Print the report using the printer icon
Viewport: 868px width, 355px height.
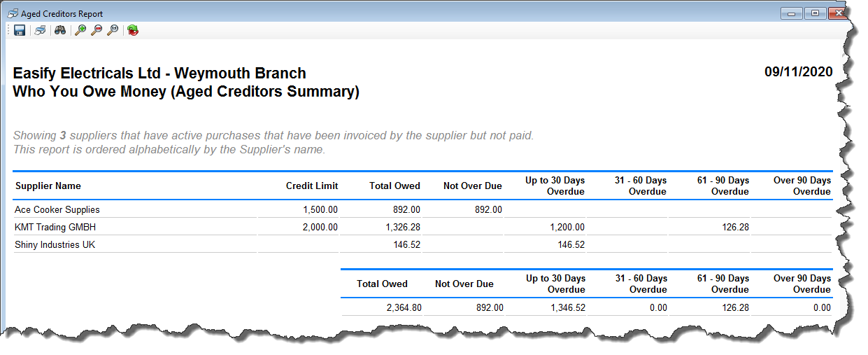[x=41, y=30]
